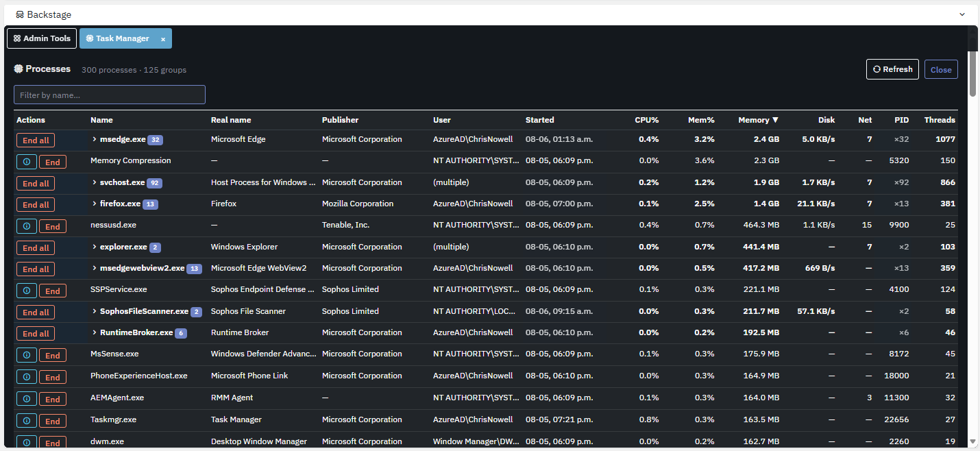End the AEMAgent.exe process
Screen dimensions: 980x451
pyautogui.click(x=53, y=399)
